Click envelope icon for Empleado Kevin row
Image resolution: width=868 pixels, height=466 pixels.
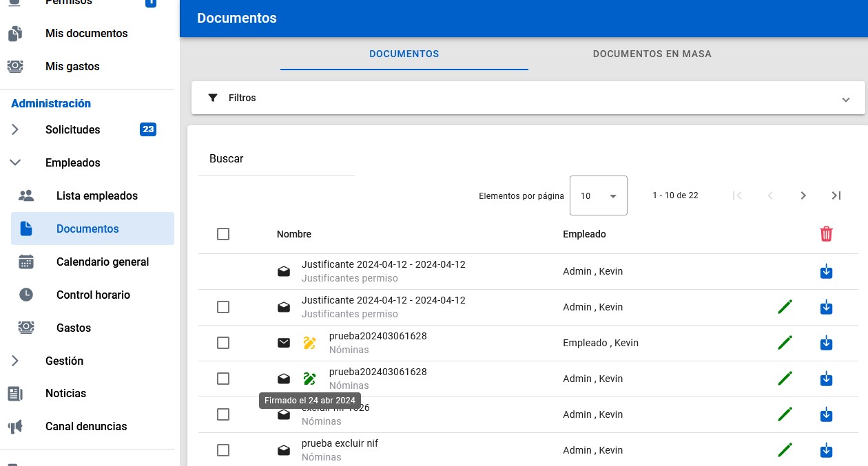pos(284,343)
